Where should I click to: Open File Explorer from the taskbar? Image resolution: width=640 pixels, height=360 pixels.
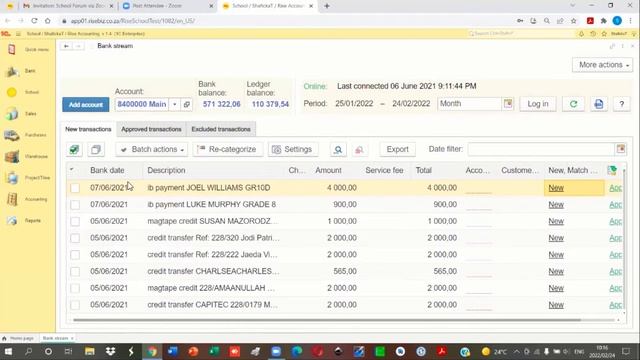tap(90, 351)
